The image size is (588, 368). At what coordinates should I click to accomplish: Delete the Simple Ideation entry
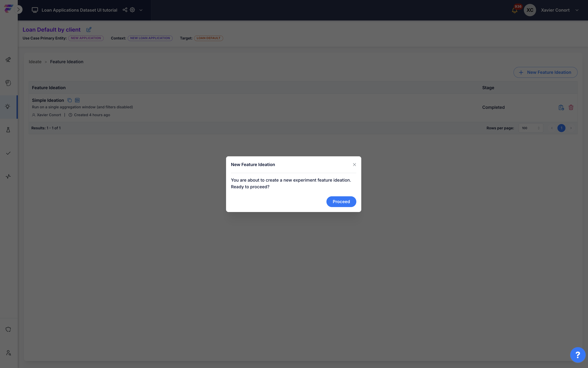(571, 107)
